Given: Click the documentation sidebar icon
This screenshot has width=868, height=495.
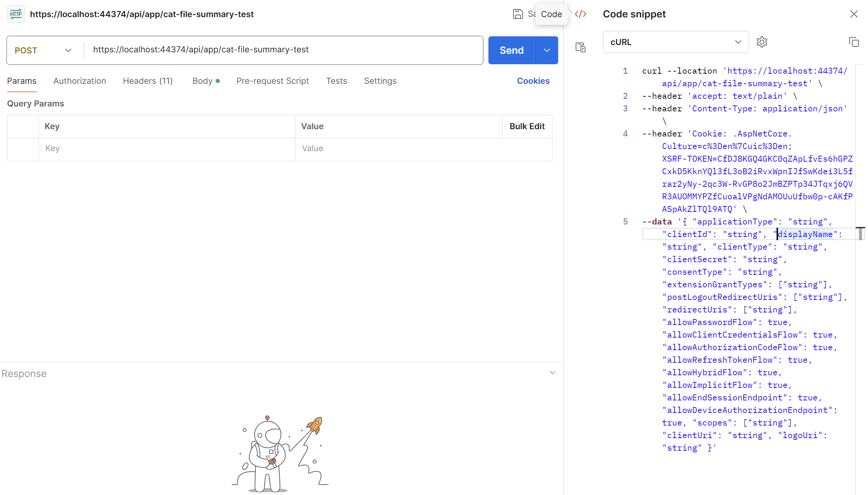Looking at the screenshot, I should pos(581,47).
